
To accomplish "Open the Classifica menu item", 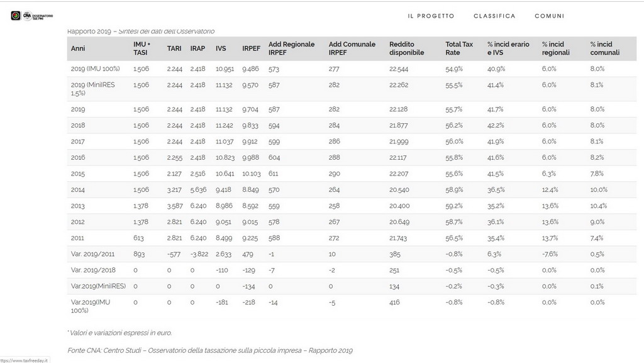I will pyautogui.click(x=494, y=16).
